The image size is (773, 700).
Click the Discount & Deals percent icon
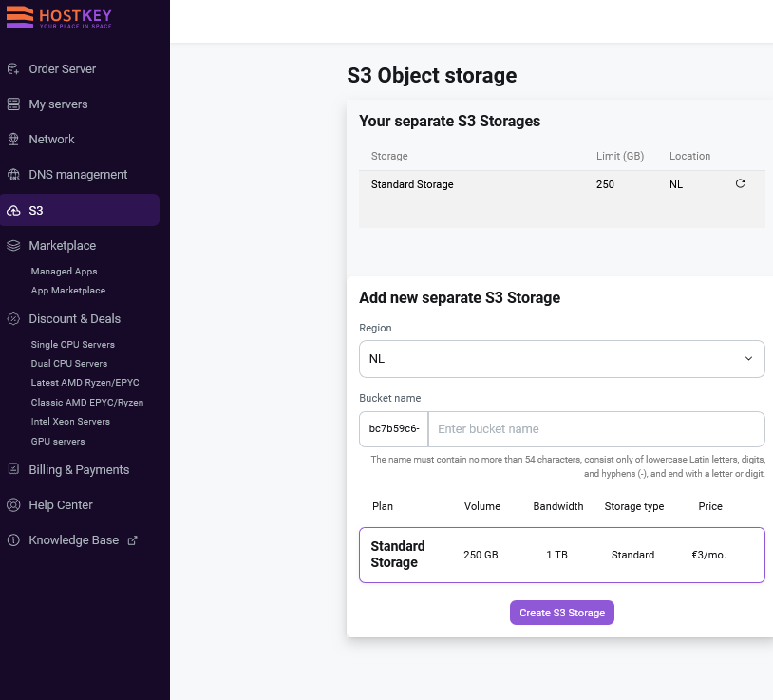click(x=13, y=319)
